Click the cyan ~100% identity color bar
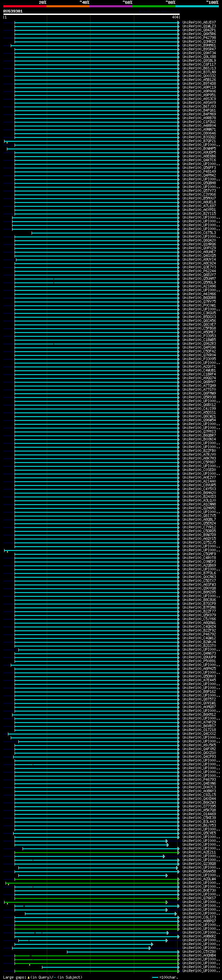222x980 pixels. coord(197,6)
